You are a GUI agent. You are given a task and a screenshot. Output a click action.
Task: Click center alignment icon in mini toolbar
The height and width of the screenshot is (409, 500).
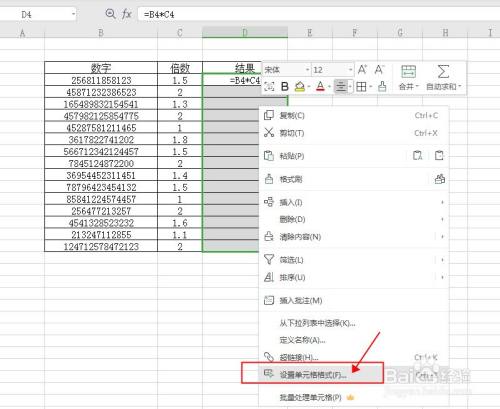click(x=341, y=87)
